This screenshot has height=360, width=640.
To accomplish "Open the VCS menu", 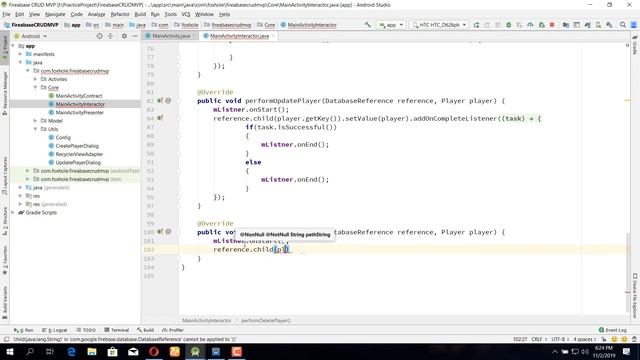I will tap(186, 14).
